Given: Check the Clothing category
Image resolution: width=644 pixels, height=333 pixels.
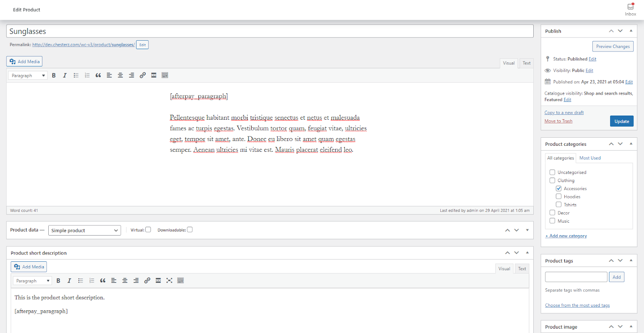Looking at the screenshot, I should (552, 180).
